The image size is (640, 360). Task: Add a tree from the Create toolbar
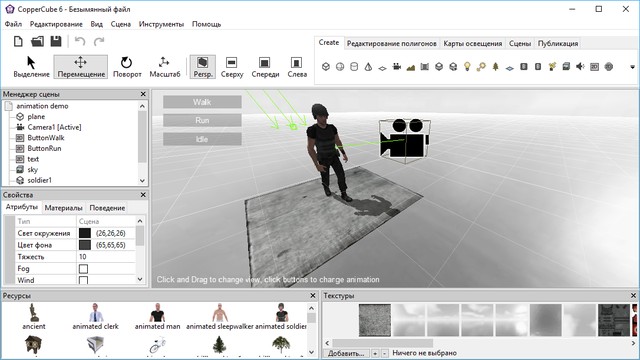point(496,67)
